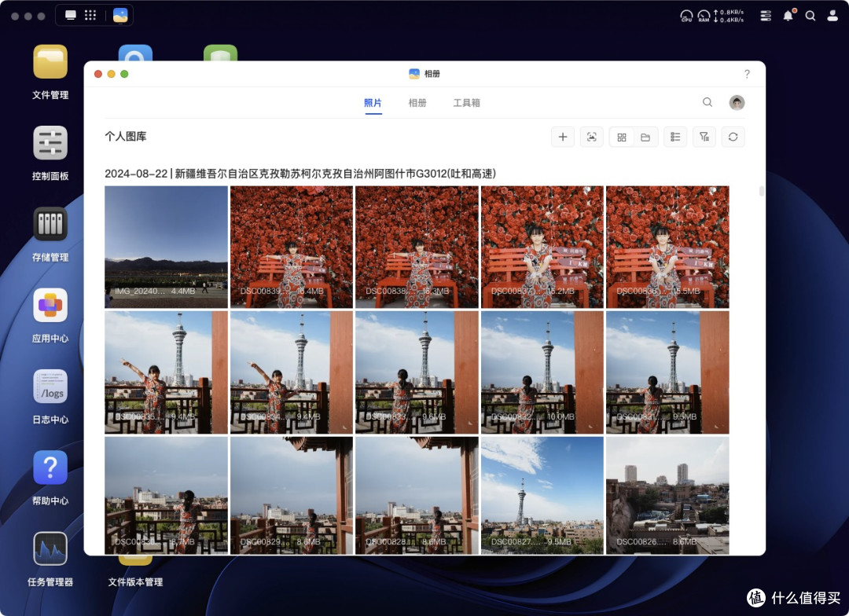The image size is (849, 616).
Task: Open 帮助中心 question mark icon
Action: (50, 467)
